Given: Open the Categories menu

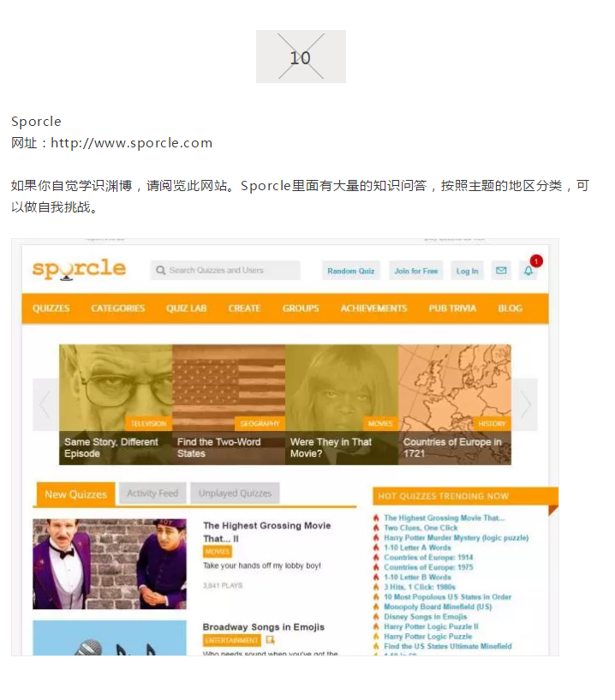Looking at the screenshot, I should (118, 308).
